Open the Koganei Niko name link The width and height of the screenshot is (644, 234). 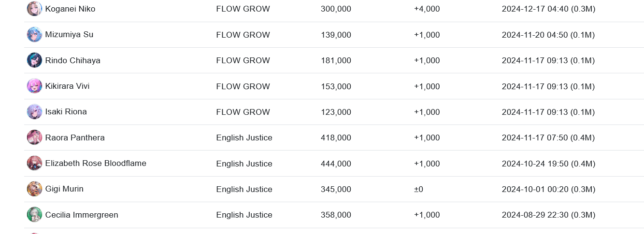[x=70, y=9]
